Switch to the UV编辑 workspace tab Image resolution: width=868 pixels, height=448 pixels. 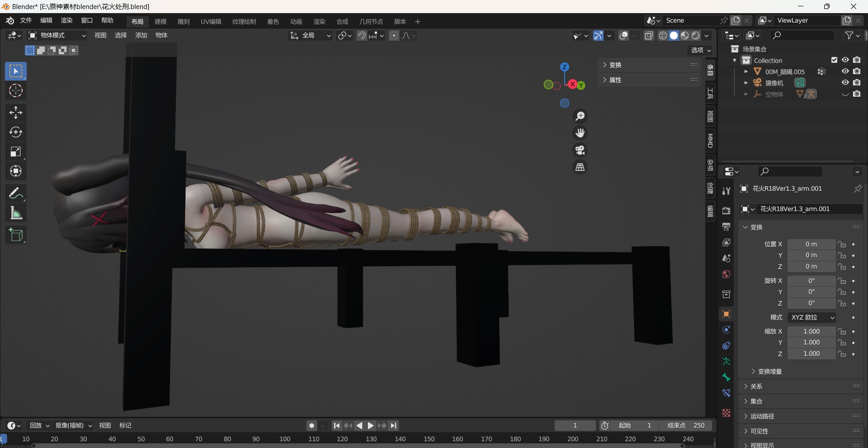[x=211, y=22]
